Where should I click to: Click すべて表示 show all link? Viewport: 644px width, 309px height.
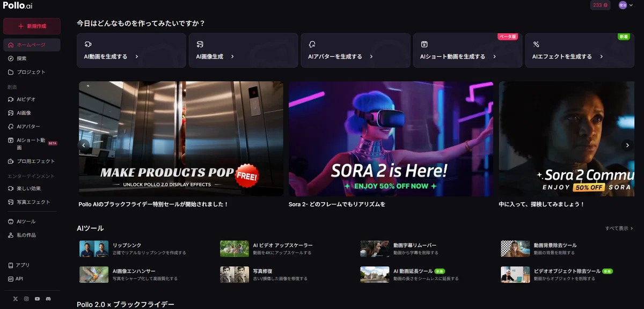[619, 229]
